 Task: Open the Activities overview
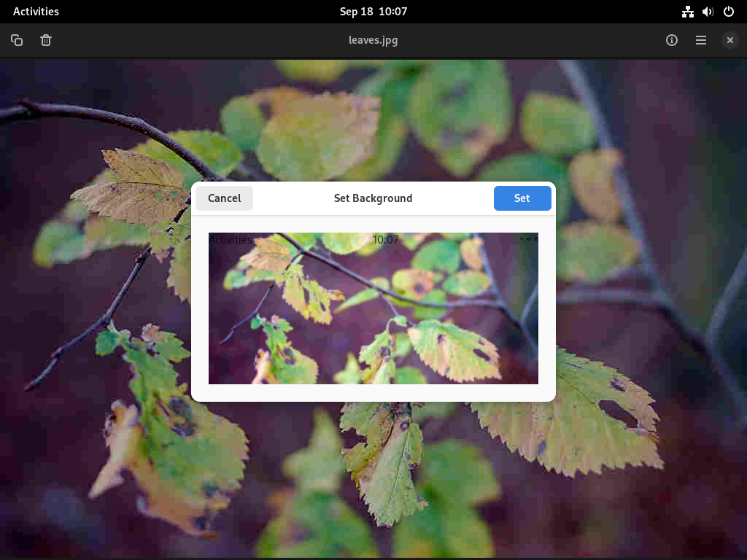[x=36, y=12]
